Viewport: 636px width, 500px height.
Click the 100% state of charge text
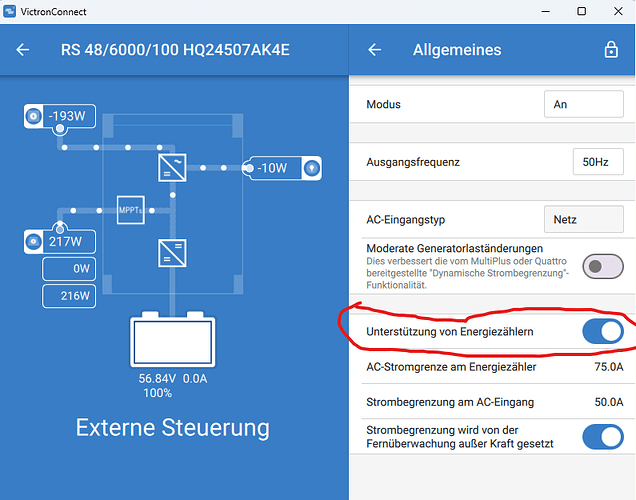tap(157, 393)
